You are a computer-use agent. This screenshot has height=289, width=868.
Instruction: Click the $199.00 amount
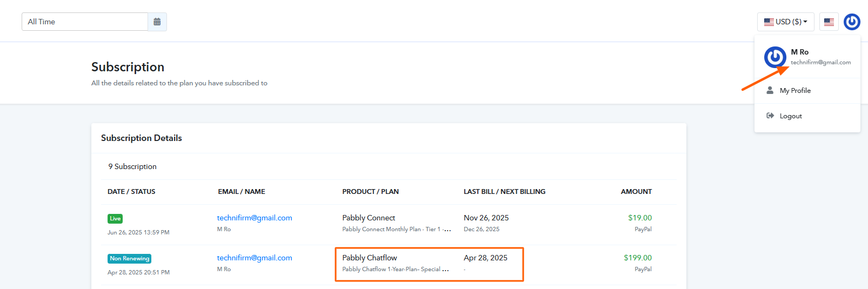[638, 258]
